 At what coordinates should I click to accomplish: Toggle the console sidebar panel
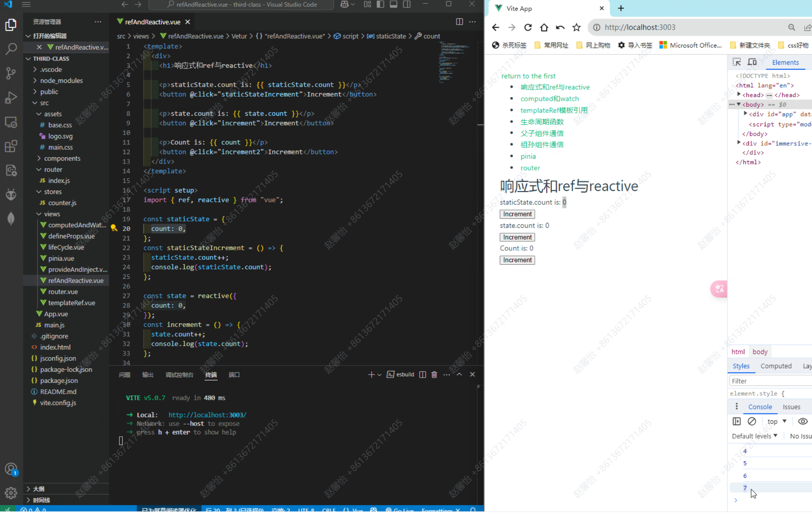point(737,421)
